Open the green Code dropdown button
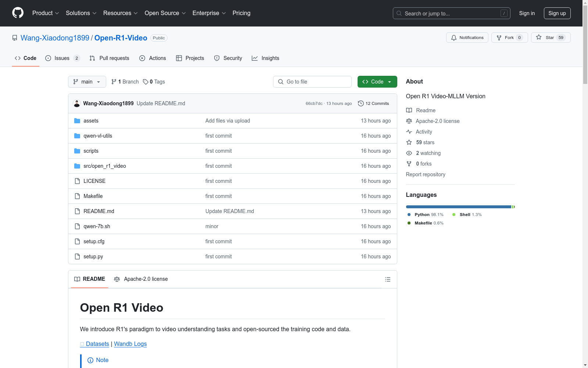 377,82
